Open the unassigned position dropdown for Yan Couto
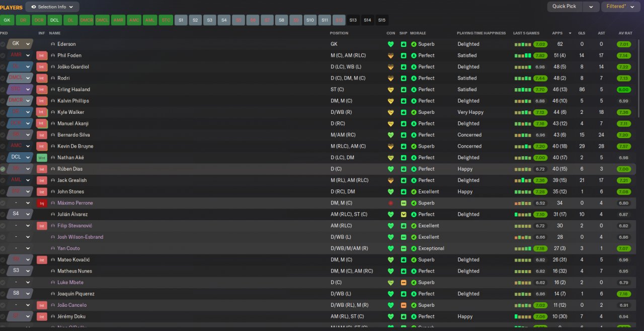Viewport: 644px width, 331px height. coord(20,248)
